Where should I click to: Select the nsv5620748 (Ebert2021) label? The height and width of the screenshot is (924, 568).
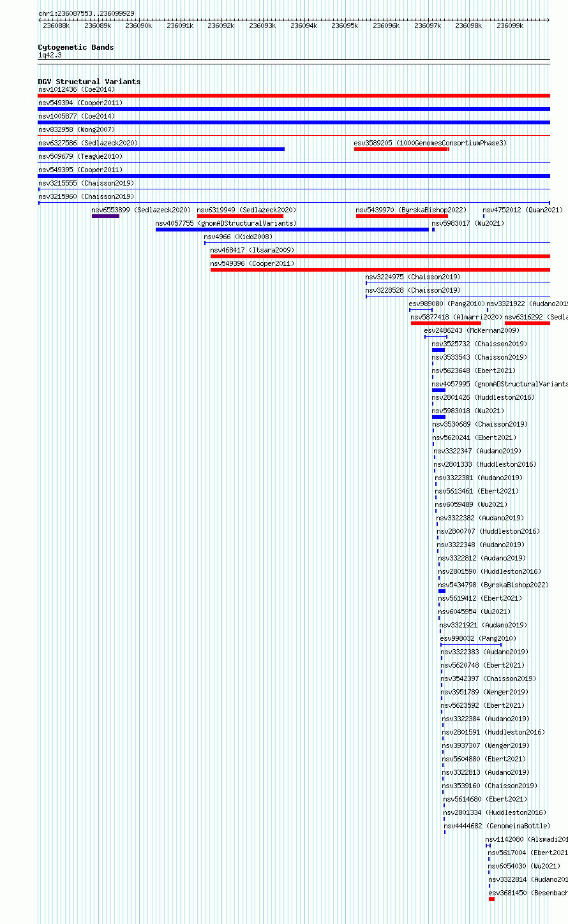483,665
